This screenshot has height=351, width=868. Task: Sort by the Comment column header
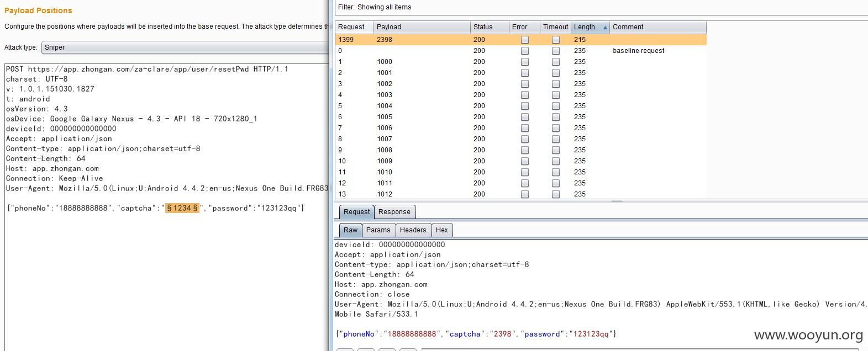[658, 27]
